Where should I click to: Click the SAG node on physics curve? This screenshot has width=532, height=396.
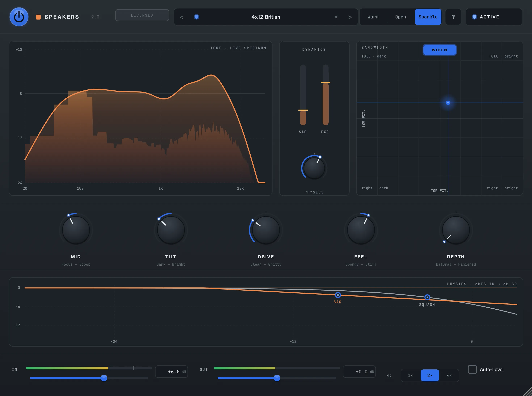338,295
